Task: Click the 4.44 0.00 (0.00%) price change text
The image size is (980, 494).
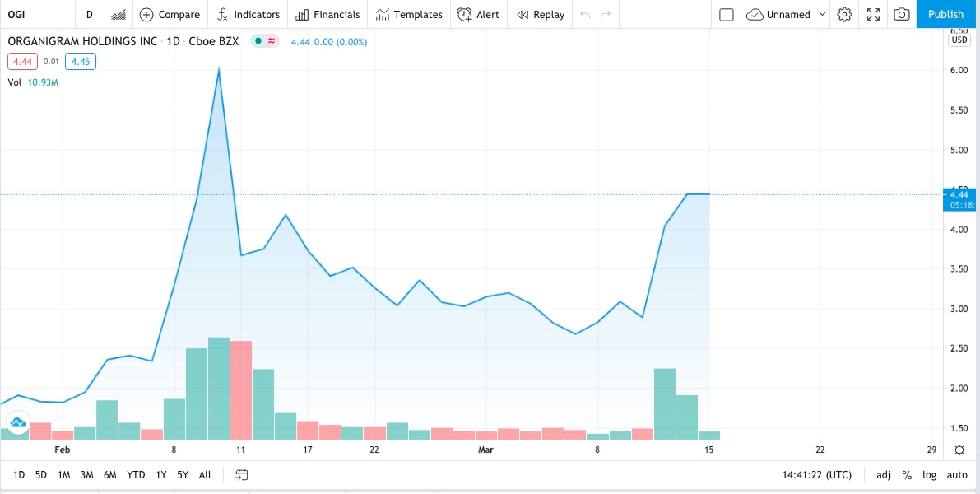Action: (x=329, y=42)
